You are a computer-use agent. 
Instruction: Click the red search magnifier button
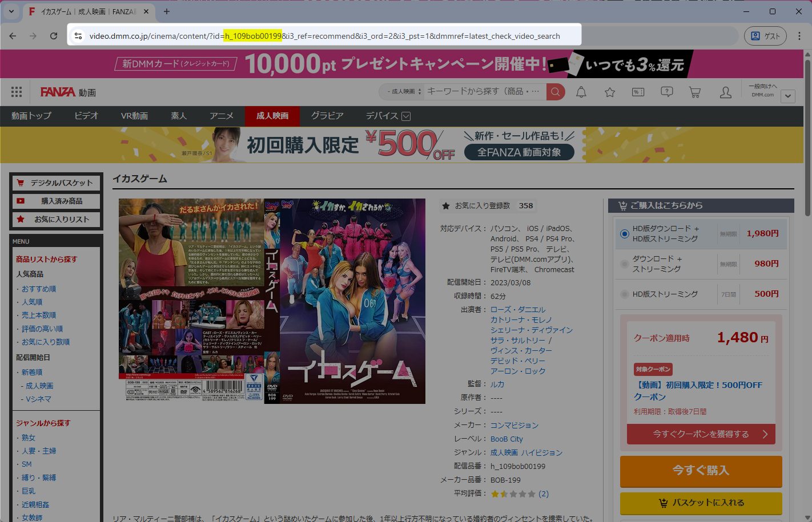pos(555,92)
